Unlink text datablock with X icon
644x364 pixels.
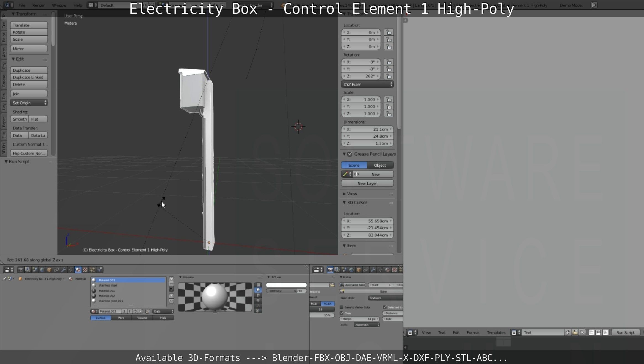tap(582, 332)
